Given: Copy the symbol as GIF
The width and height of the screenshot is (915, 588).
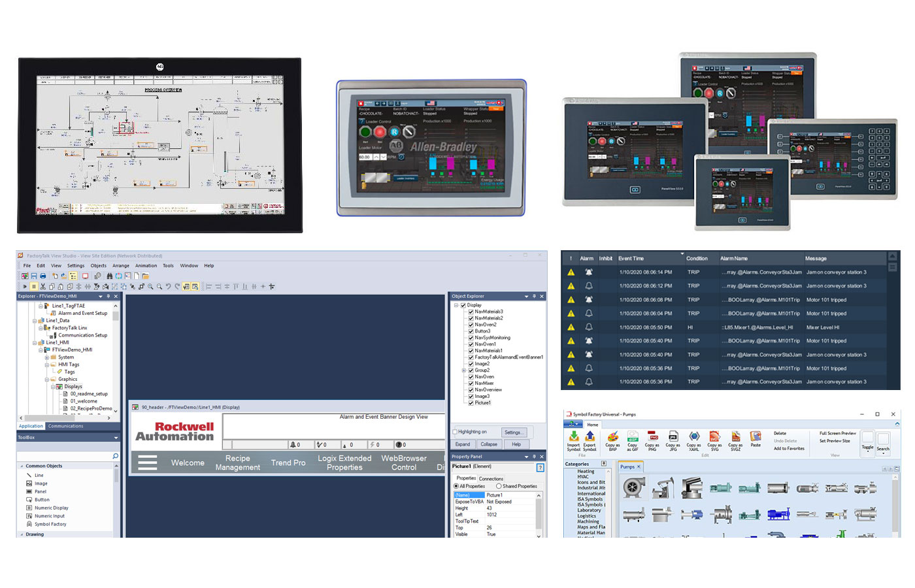Looking at the screenshot, I should [633, 441].
